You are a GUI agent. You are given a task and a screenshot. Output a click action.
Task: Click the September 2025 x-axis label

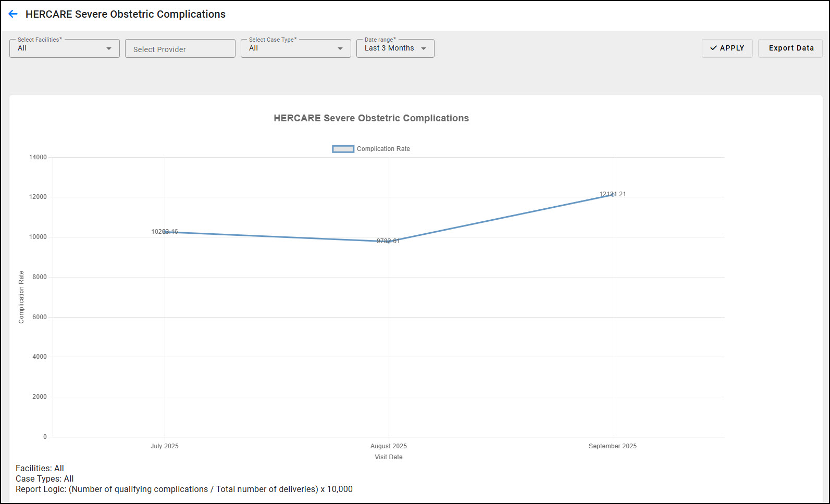(613, 446)
